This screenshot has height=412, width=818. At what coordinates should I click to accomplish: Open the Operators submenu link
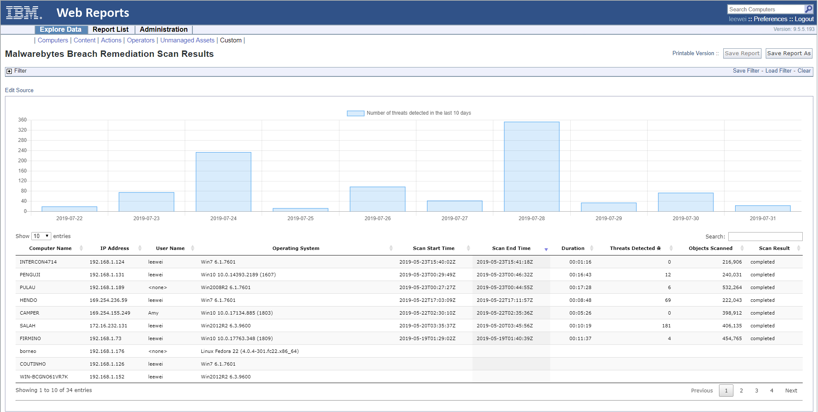coord(141,40)
